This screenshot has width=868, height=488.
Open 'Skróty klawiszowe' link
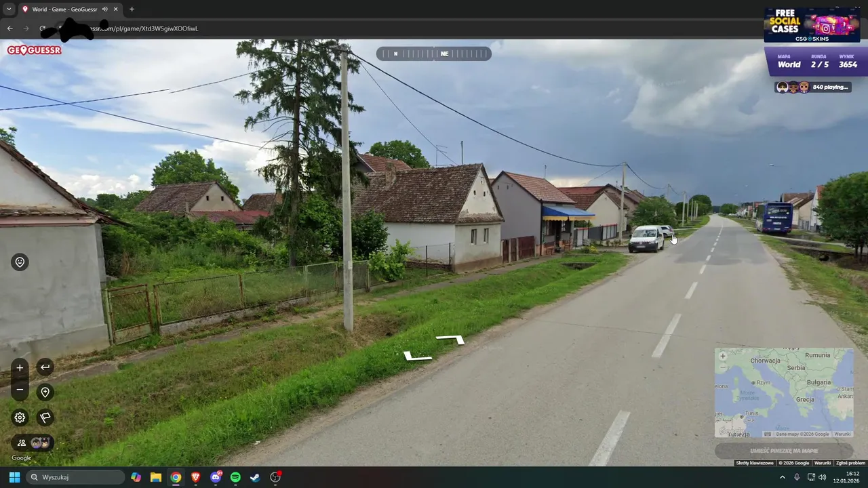755,463
